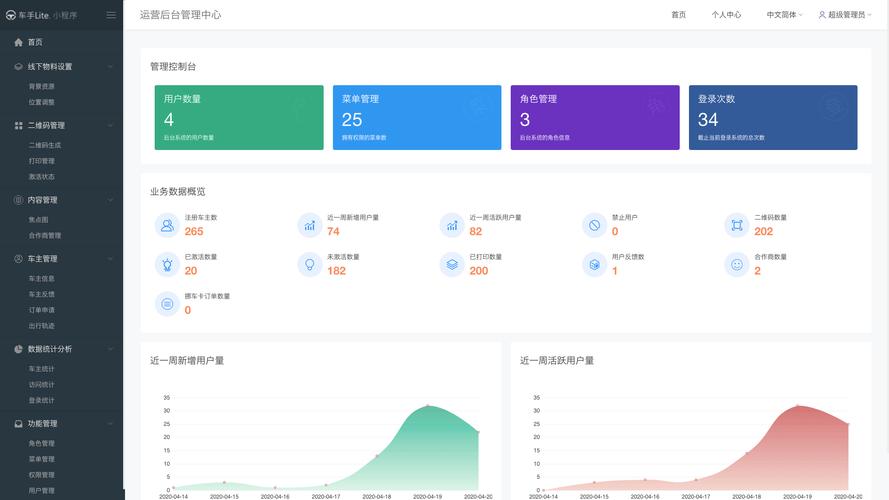Click the 注册车主数 user icon
Viewport: 889px width, 500px height.
click(x=166, y=225)
